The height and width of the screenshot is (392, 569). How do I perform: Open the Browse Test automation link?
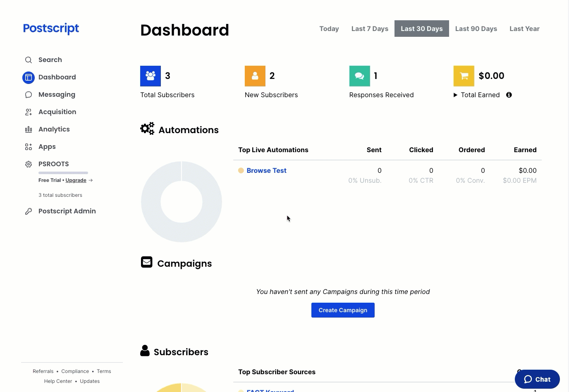(266, 170)
